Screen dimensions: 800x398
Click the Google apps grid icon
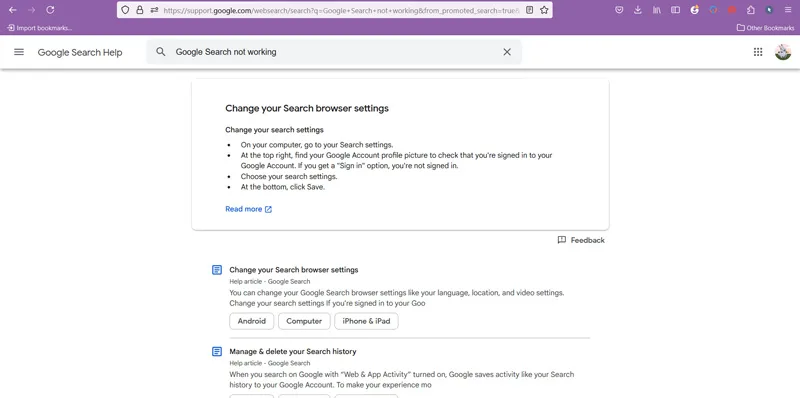click(x=758, y=52)
